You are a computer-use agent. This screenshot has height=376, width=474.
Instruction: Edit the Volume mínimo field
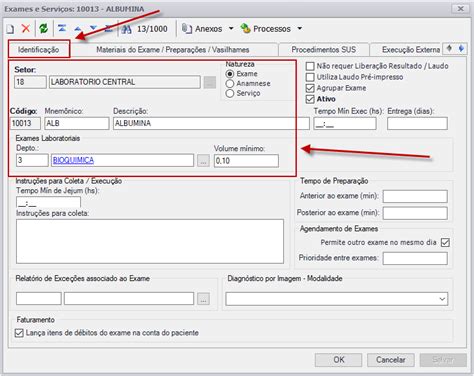[246, 161]
